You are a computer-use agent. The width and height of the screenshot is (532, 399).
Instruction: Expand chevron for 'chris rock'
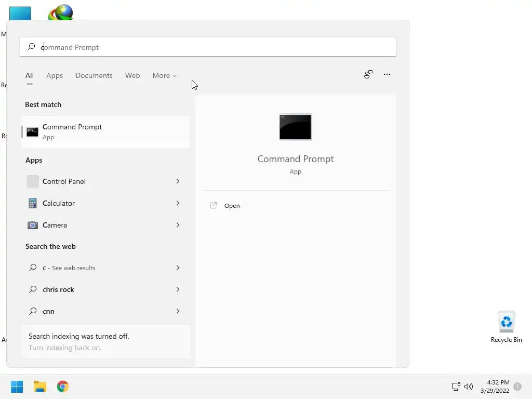(x=178, y=289)
